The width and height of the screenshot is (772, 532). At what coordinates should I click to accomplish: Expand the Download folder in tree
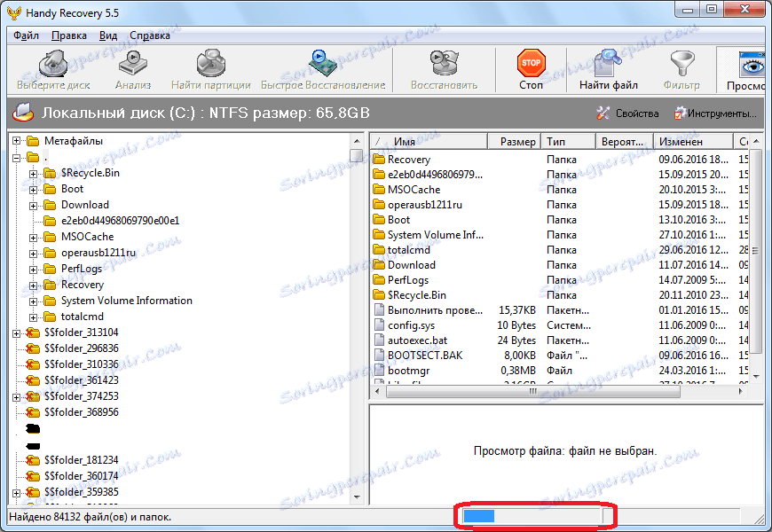[33, 205]
